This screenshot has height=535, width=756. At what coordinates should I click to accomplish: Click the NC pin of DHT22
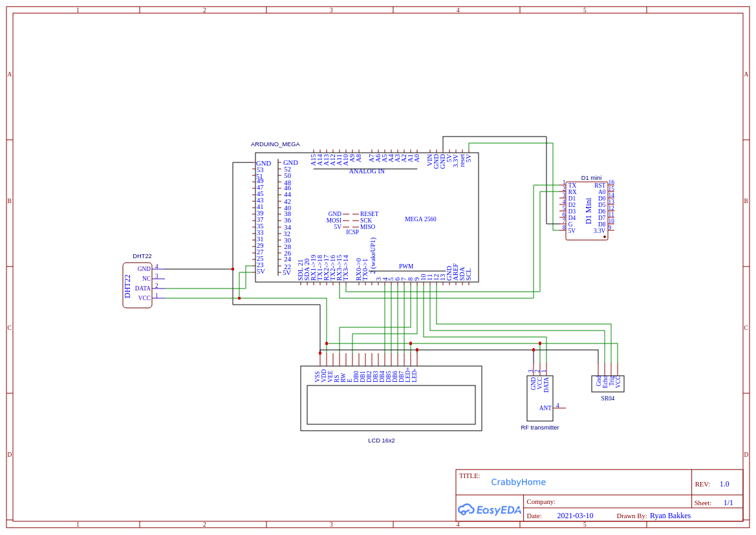coord(147,278)
